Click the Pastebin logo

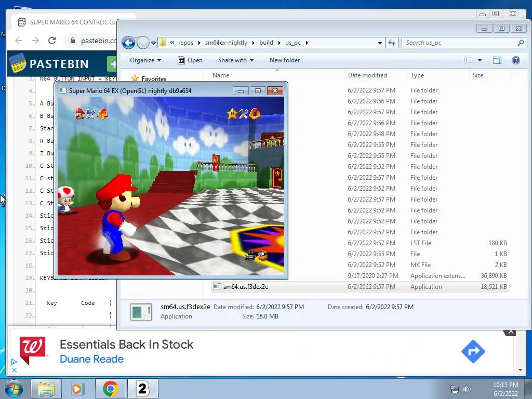(x=50, y=63)
